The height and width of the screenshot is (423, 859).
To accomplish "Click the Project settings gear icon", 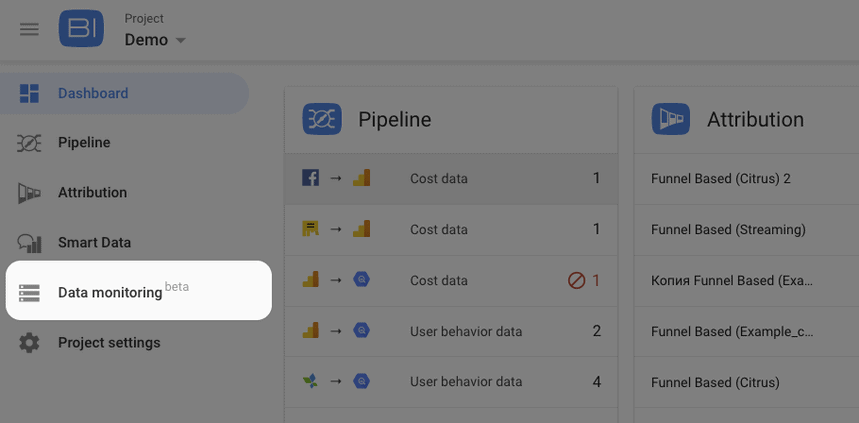I will pyautogui.click(x=29, y=343).
